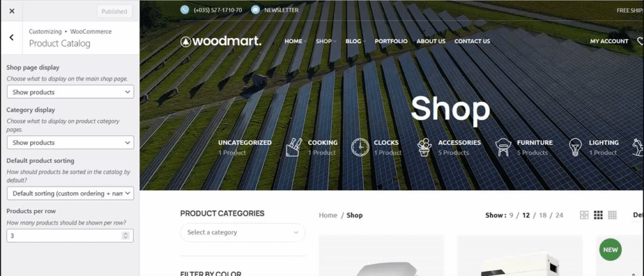The height and width of the screenshot is (276, 644).
Task: Click the MY ACCOUNT link
Action: pyautogui.click(x=609, y=41)
